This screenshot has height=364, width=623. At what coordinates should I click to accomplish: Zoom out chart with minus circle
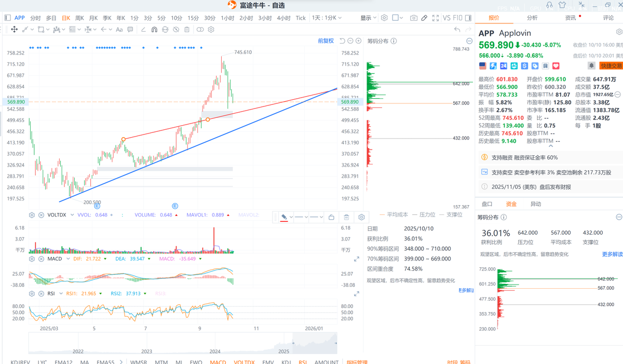coord(350,41)
